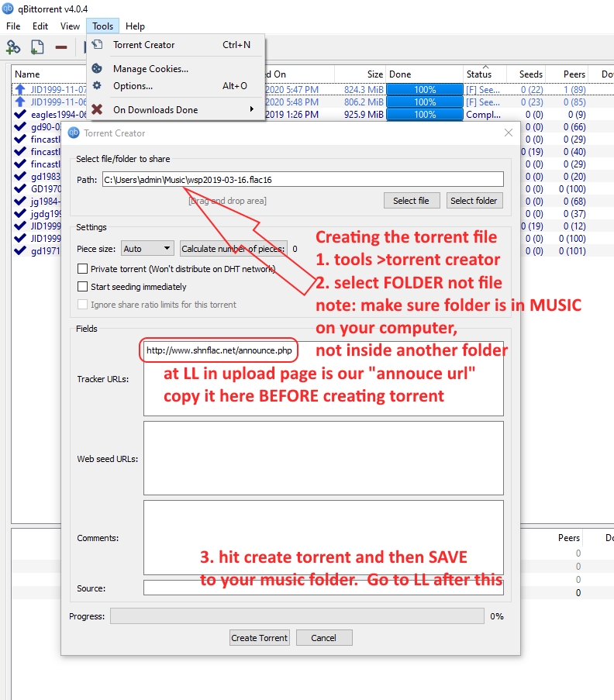The height and width of the screenshot is (700, 614).
Task: Click the Torrent Creator menu item icon
Action: (98, 45)
